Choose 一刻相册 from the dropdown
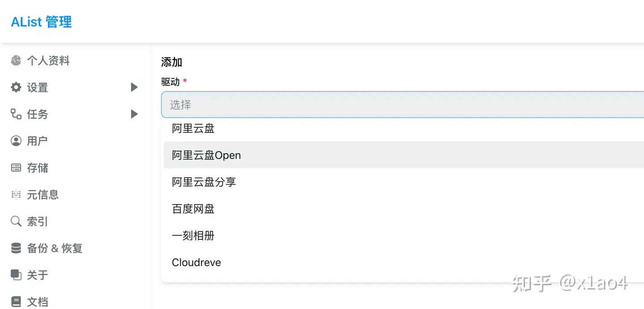 coord(193,236)
